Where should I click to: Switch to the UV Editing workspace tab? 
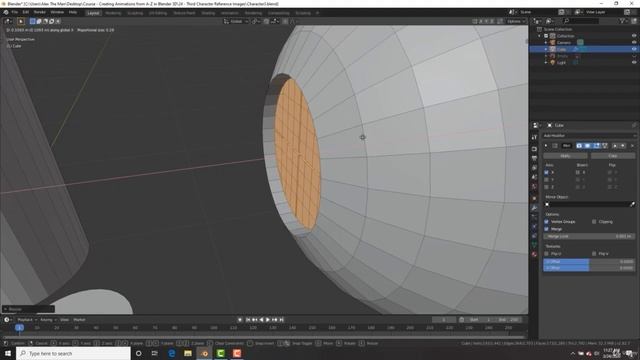158,13
